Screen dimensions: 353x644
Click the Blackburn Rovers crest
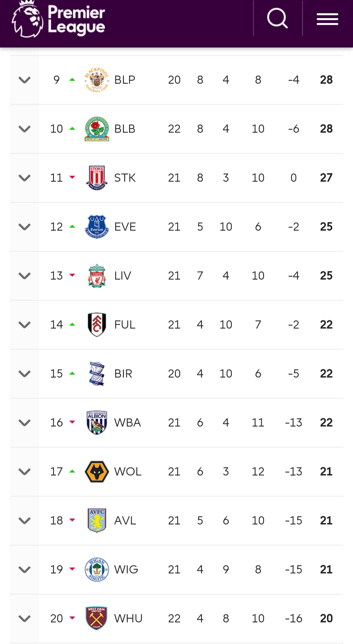tap(97, 129)
